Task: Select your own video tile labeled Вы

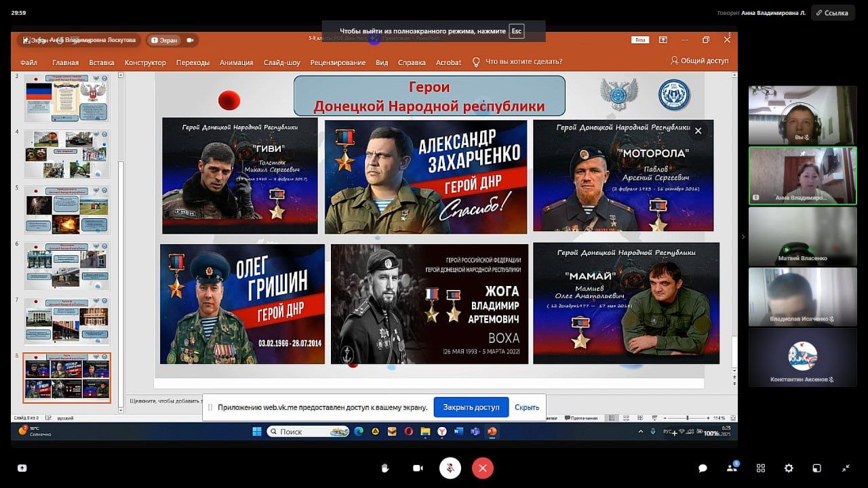Action: tap(802, 115)
